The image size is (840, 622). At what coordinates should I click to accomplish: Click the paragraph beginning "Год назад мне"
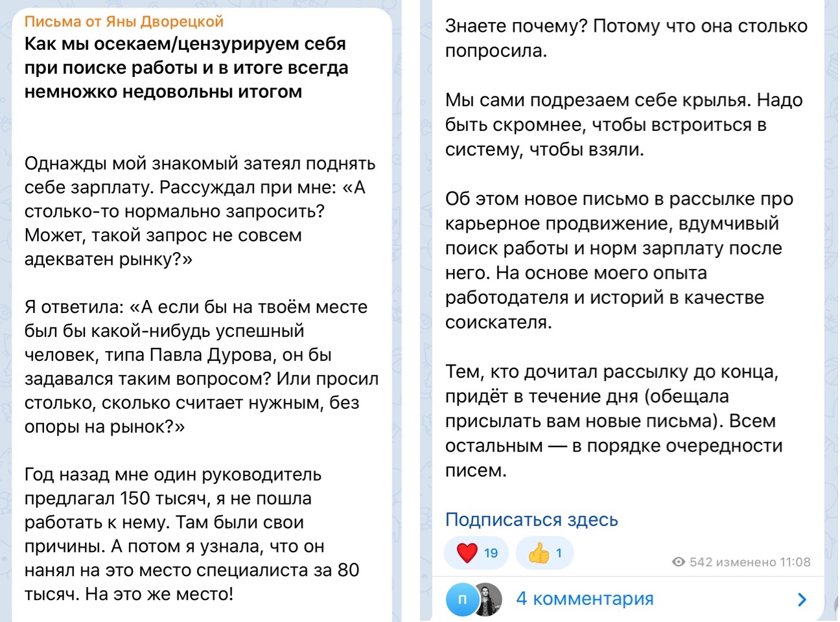(x=192, y=534)
